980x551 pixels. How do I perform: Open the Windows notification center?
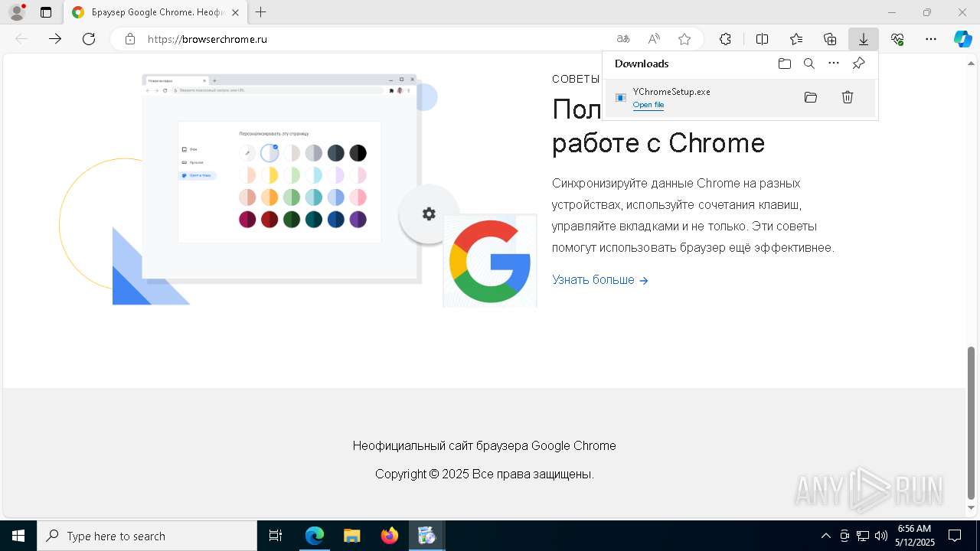click(x=955, y=536)
